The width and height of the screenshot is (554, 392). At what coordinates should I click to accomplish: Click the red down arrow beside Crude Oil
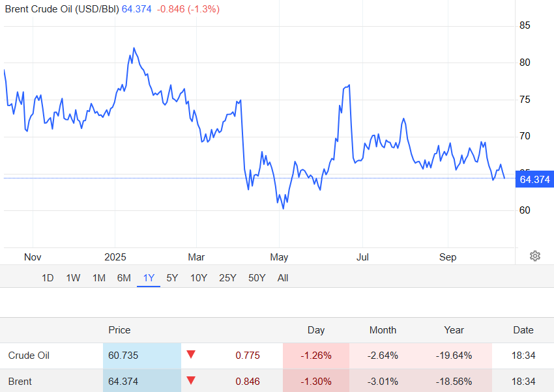[x=191, y=355]
